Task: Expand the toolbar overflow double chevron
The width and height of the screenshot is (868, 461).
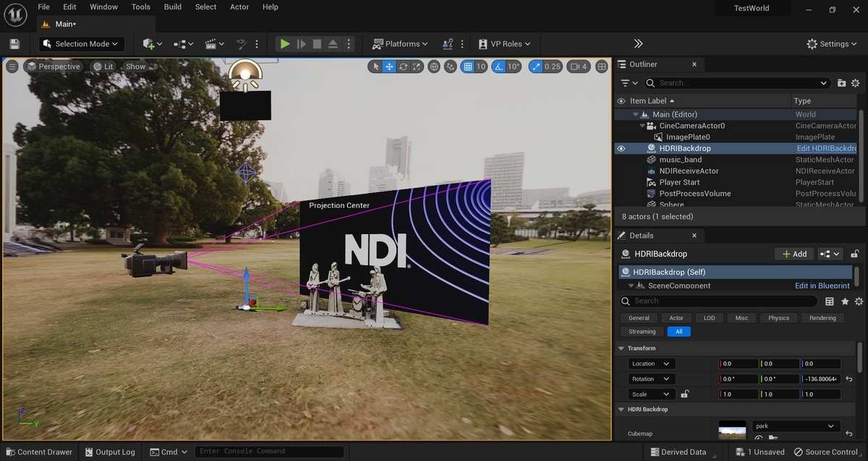Action: tap(638, 44)
